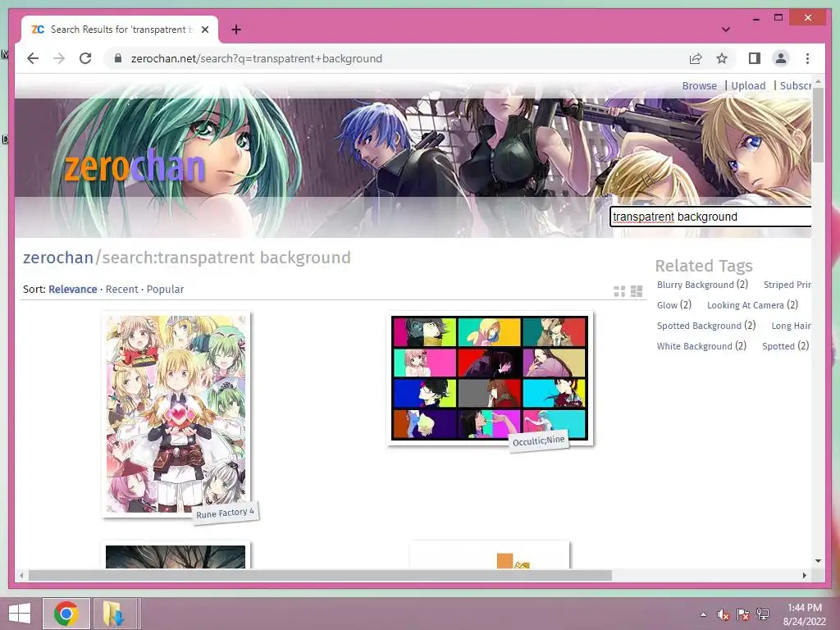Sort results by Relevance
Image resolution: width=840 pixels, height=630 pixels.
point(73,290)
